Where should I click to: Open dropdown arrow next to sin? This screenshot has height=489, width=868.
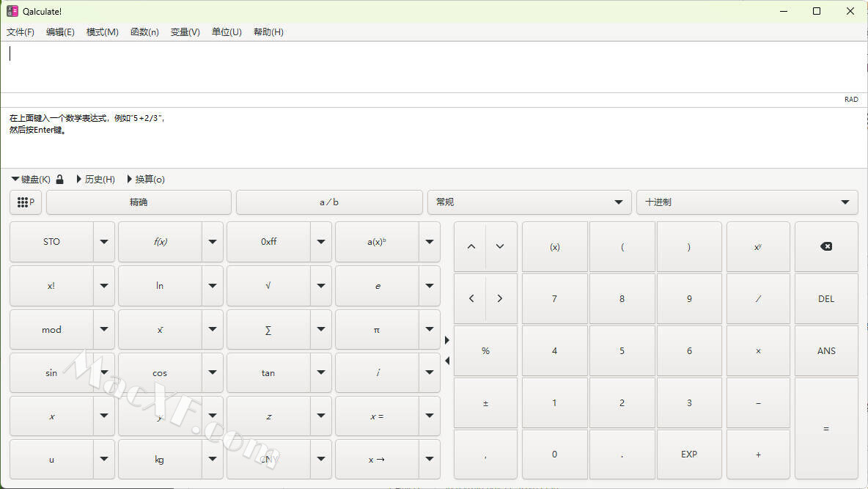(x=104, y=372)
